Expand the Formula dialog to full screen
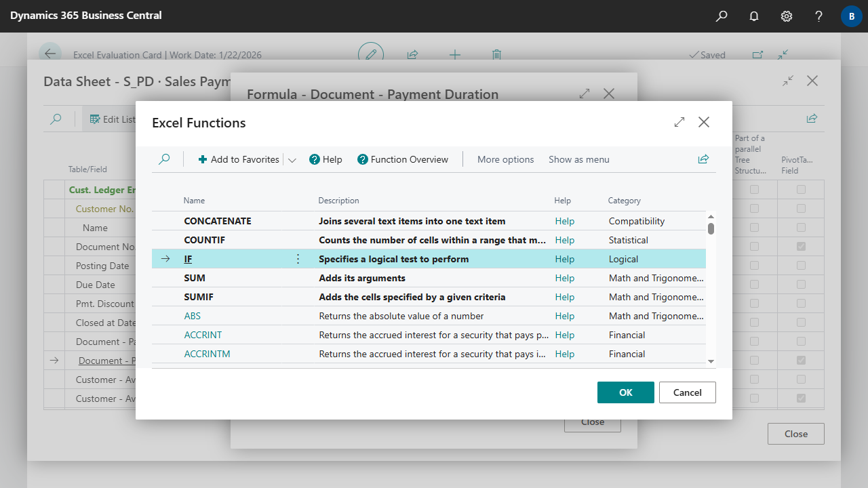 pos(585,94)
